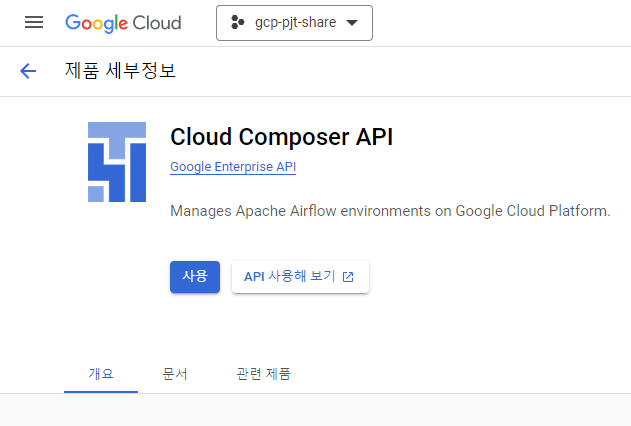Click the API 사용해 보기 button

point(300,277)
